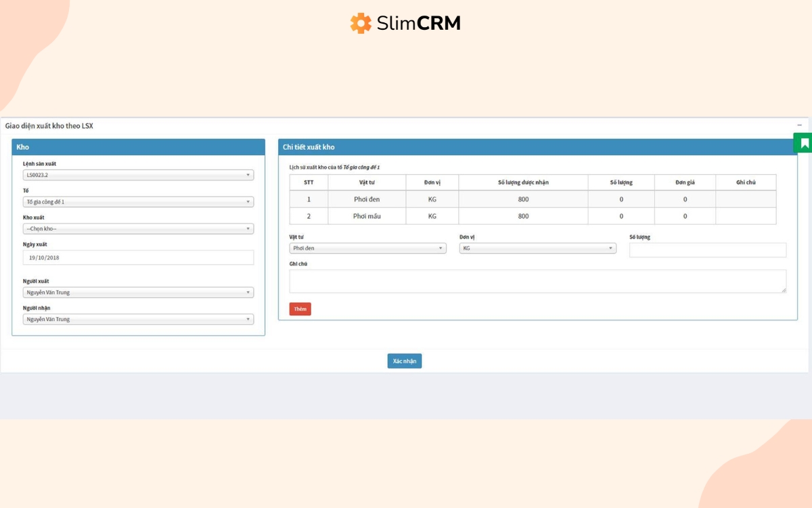Click the red Thêm button
The height and width of the screenshot is (508, 812).
300,308
